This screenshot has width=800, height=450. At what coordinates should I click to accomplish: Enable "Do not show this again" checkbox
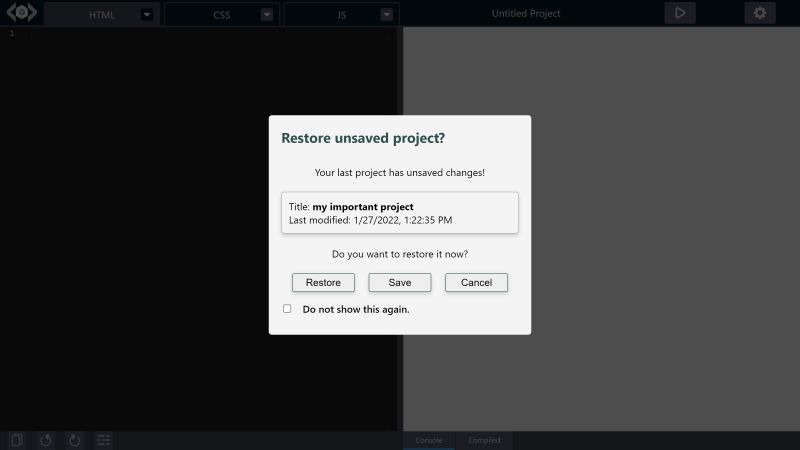287,309
